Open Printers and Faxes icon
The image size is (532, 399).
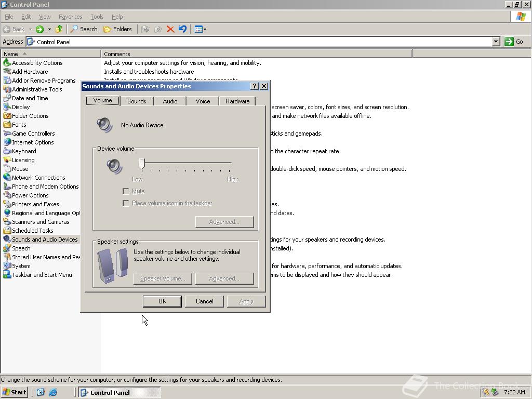tap(7, 204)
